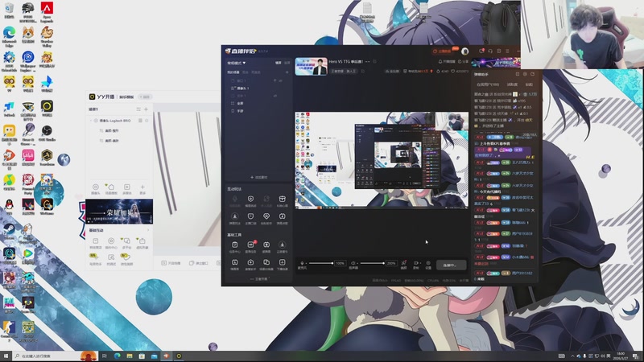Select the middle tab in the 弹幕助手 panel
This screenshot has width=644, height=362.
coord(512,84)
